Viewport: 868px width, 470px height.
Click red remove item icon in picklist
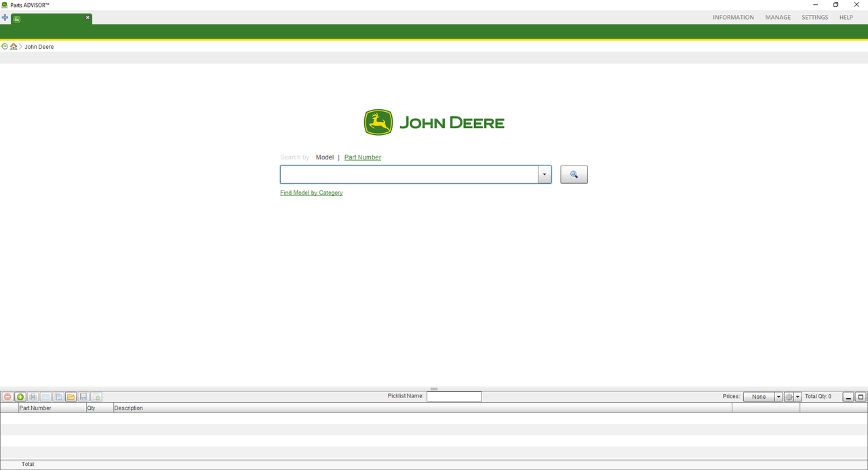tap(7, 397)
